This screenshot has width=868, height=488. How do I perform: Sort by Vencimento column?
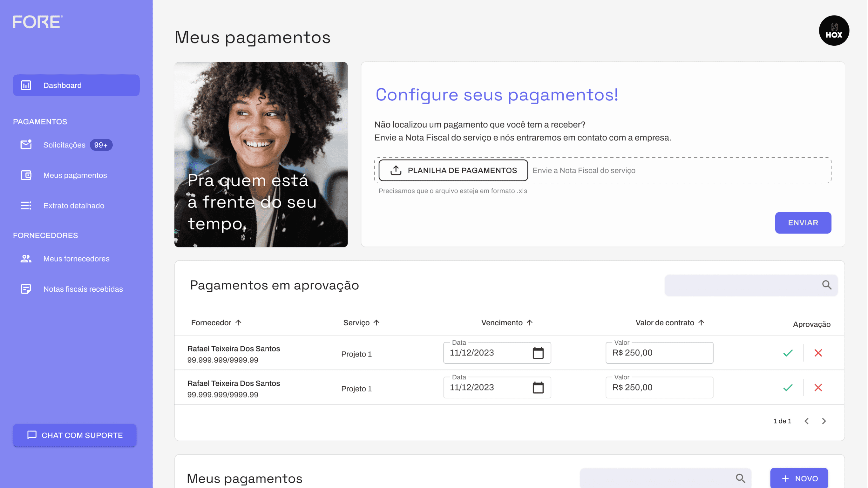click(x=507, y=322)
